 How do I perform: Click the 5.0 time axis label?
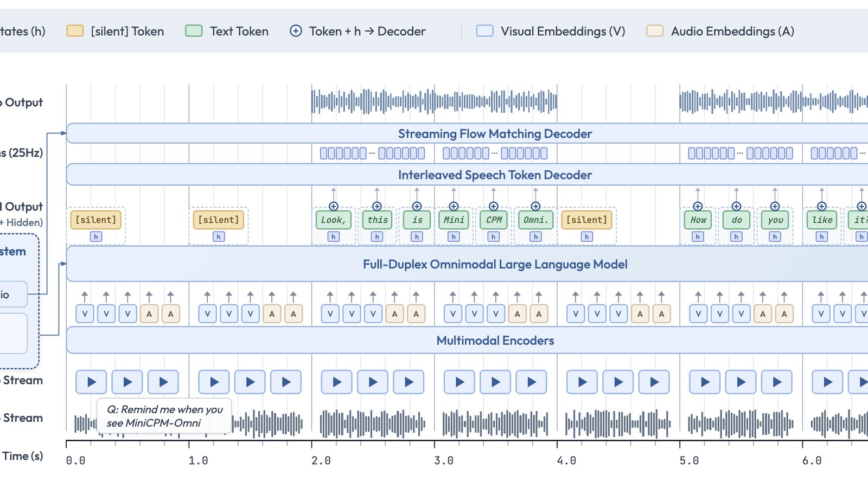(x=689, y=460)
